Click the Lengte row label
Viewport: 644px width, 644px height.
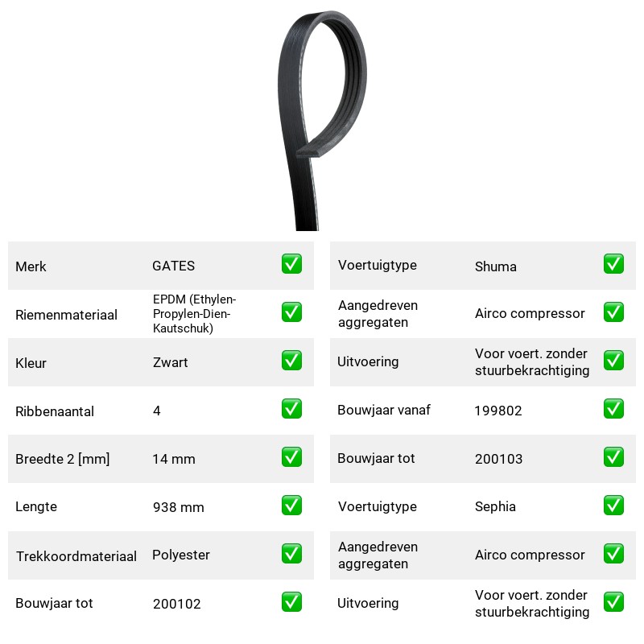pos(36,507)
